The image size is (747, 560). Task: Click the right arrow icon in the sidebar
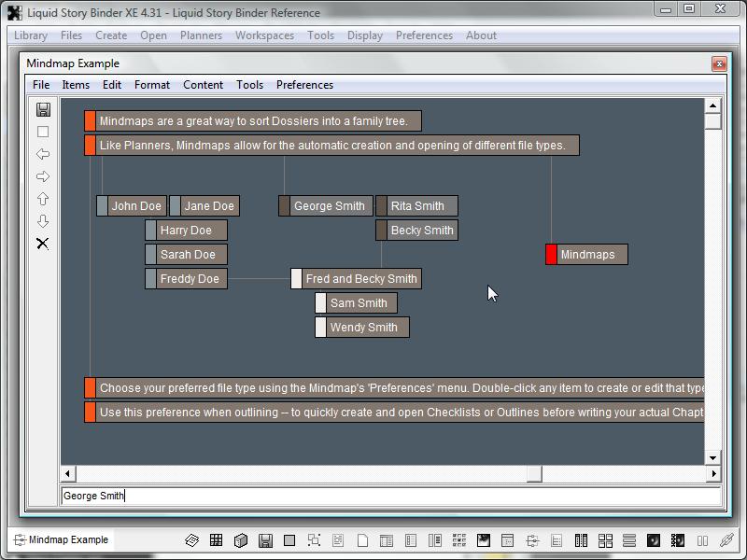[43, 176]
